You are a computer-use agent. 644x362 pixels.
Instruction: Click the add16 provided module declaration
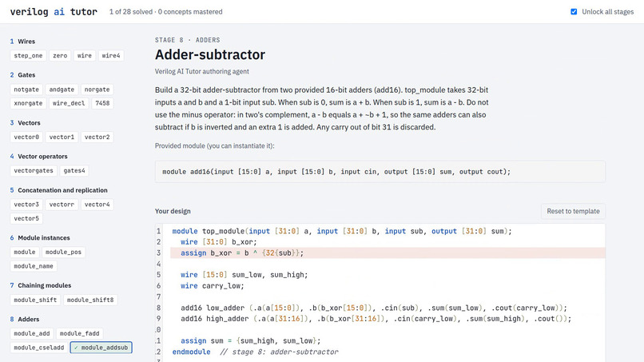click(336, 172)
